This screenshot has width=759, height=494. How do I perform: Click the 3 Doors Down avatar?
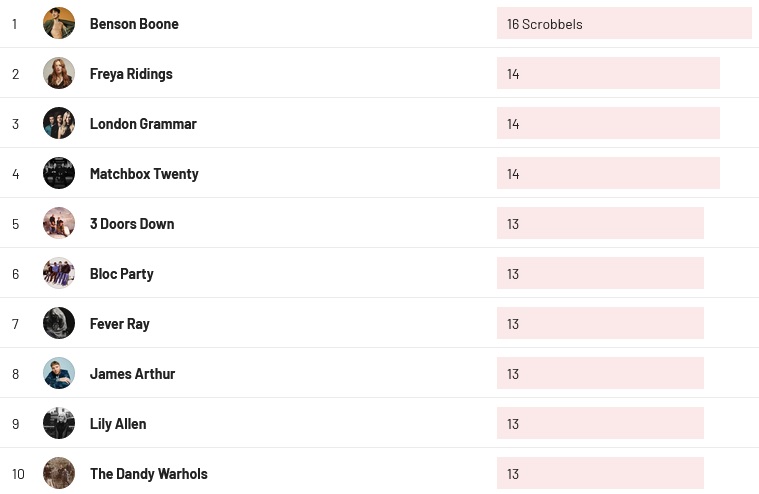pyautogui.click(x=59, y=223)
